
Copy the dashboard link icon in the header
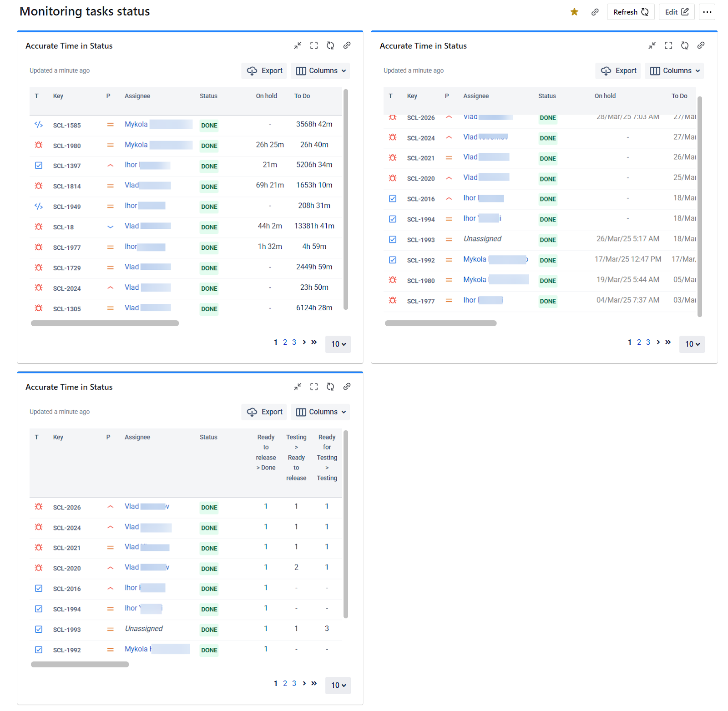[595, 12]
